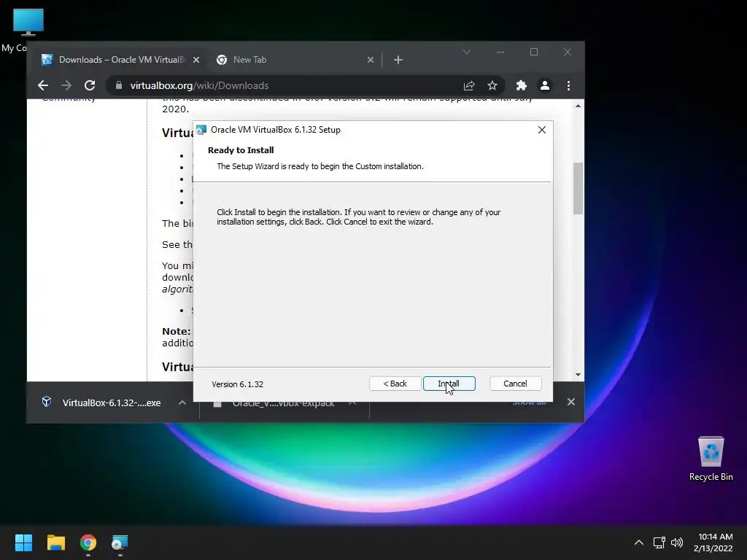The image size is (747, 560).
Task: Open clock showing 10:14 AM
Action: click(713, 542)
